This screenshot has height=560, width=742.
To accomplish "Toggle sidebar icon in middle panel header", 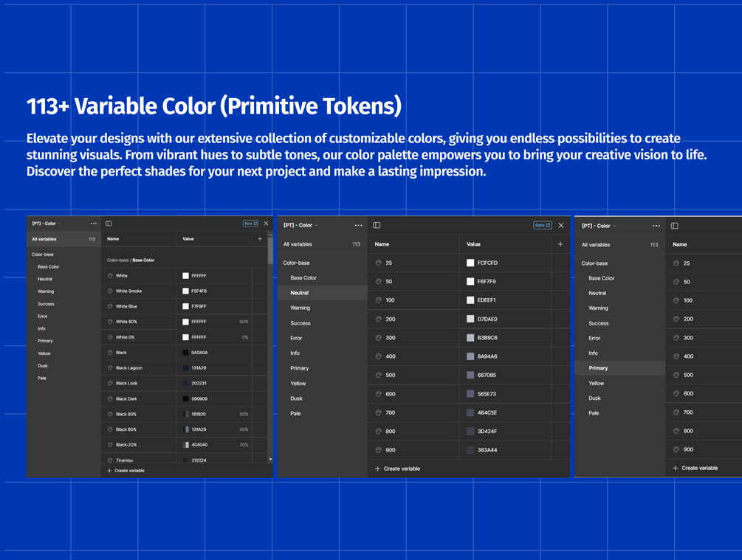I will [x=377, y=225].
